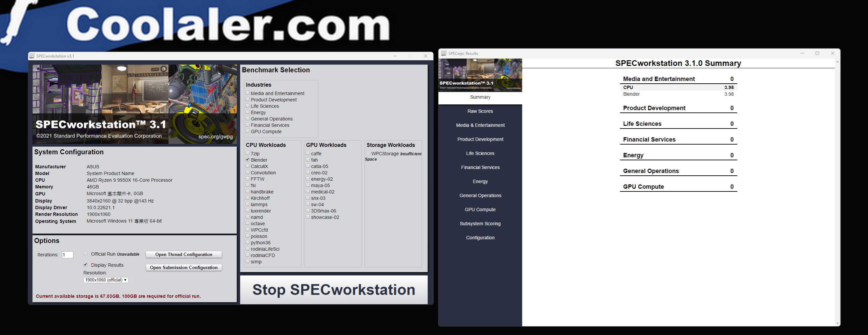Enable the python36 workload
This screenshot has width=868, height=335.
pos(248,242)
